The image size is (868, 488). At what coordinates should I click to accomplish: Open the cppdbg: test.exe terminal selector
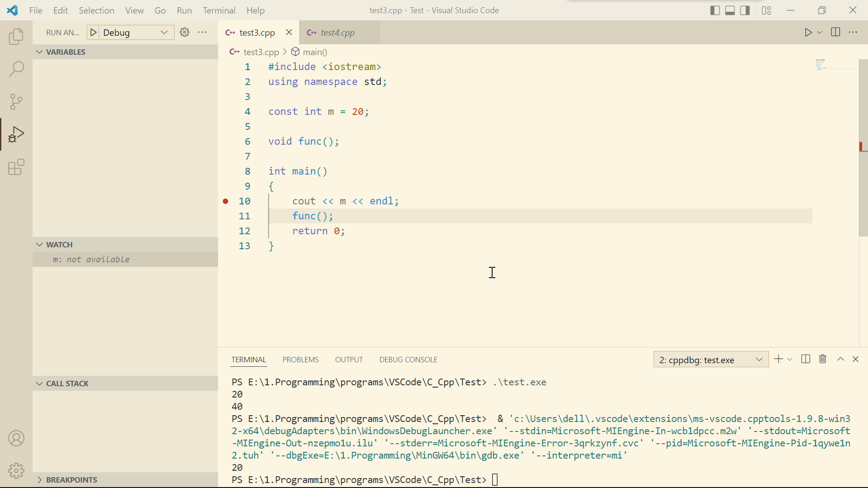[710, 360]
